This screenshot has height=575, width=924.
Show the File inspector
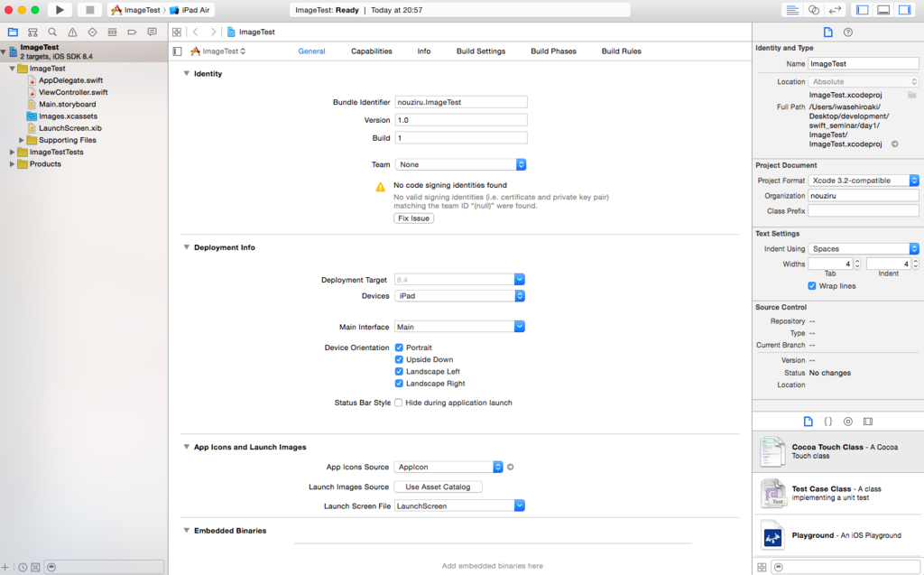pos(828,32)
